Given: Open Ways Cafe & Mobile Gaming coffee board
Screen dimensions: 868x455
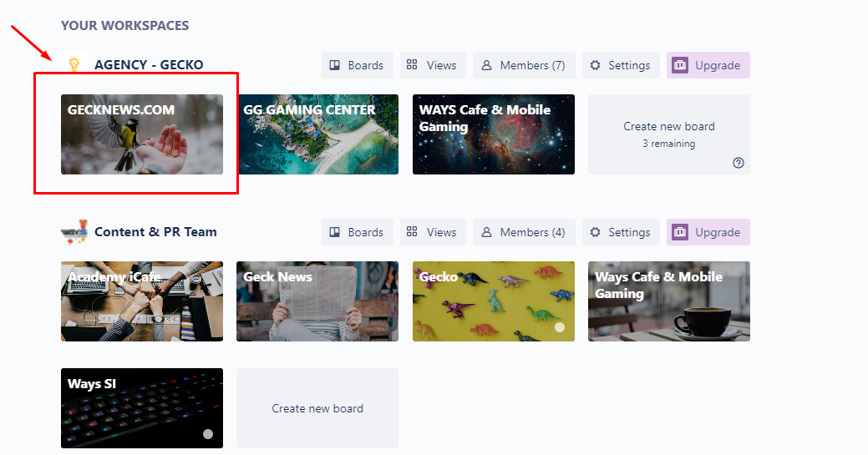Looking at the screenshot, I should coord(668,301).
